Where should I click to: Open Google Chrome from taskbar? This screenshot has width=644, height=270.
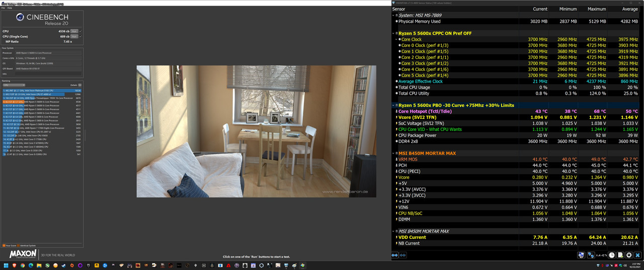[23, 265]
